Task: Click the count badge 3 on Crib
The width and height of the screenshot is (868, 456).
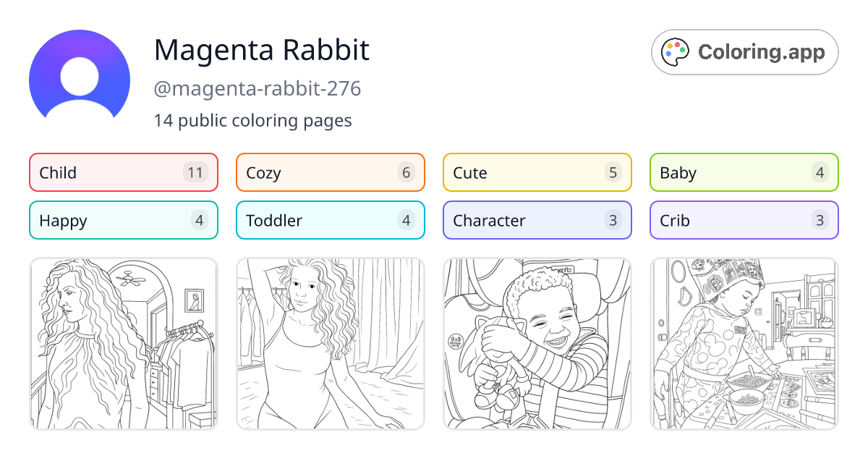Action: 821,220
